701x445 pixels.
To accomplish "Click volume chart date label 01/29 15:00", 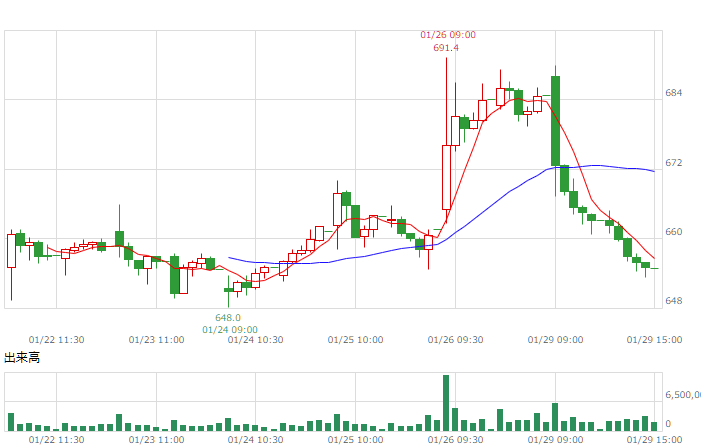I will click(x=655, y=440).
